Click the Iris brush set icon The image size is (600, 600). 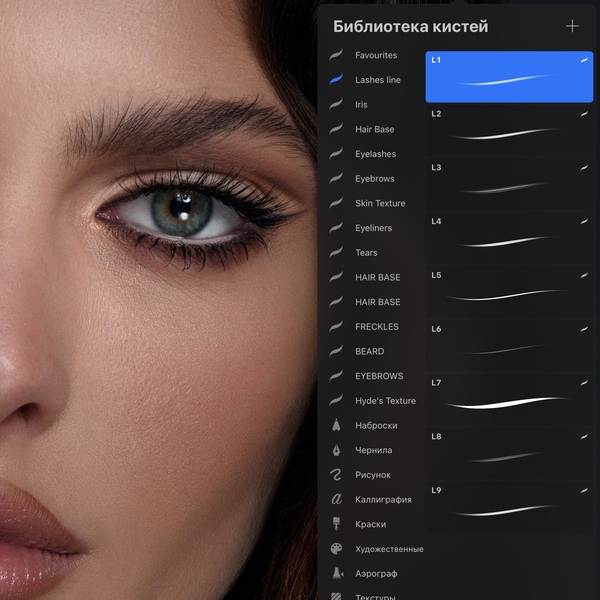[336, 104]
